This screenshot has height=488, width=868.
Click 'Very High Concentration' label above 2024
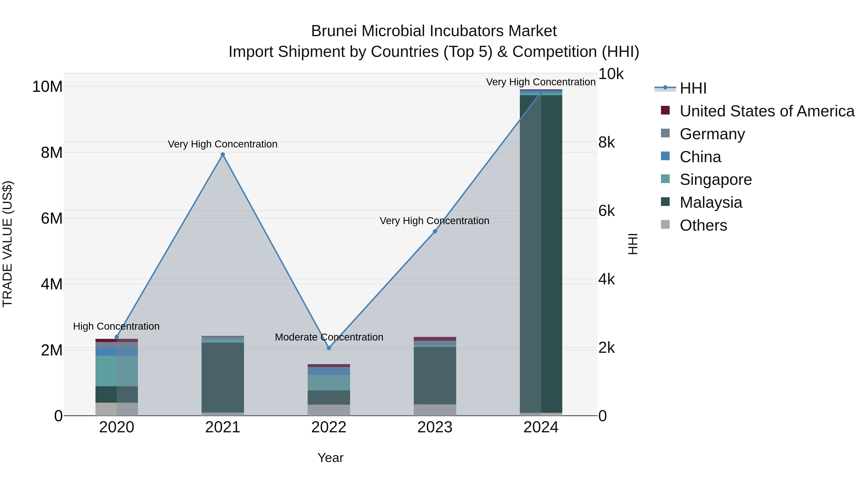541,82
